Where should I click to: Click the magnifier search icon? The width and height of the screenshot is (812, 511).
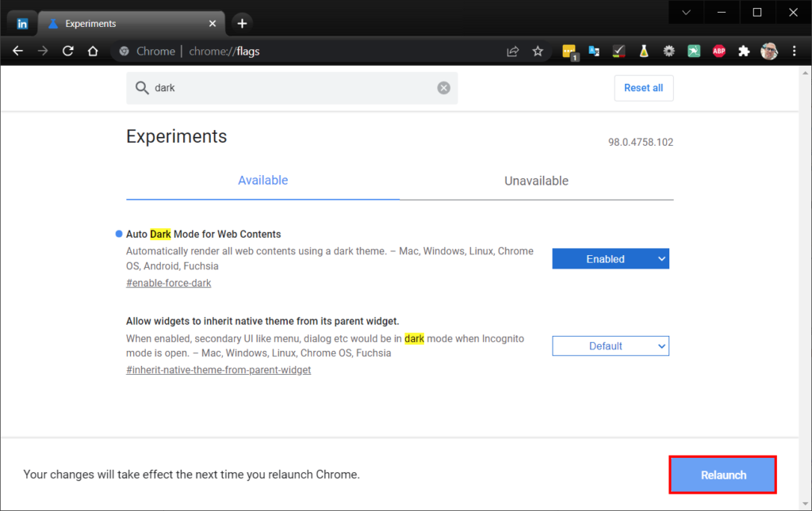[142, 88]
